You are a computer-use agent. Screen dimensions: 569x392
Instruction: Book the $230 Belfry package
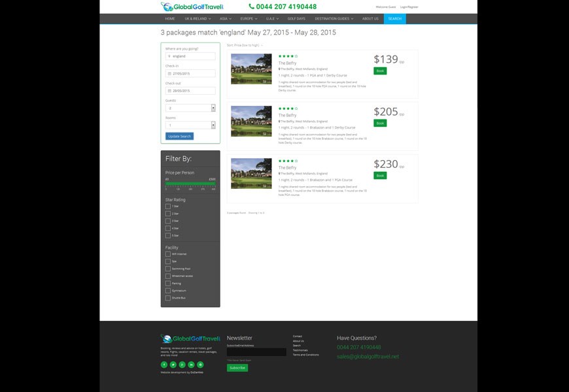tap(380, 176)
